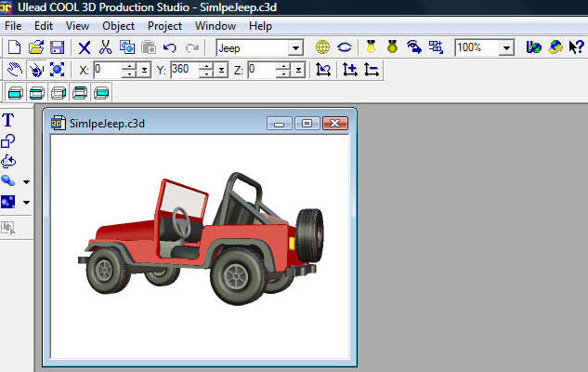The height and width of the screenshot is (372, 588).
Task: Click the scissors Cut icon
Action: [x=105, y=46]
